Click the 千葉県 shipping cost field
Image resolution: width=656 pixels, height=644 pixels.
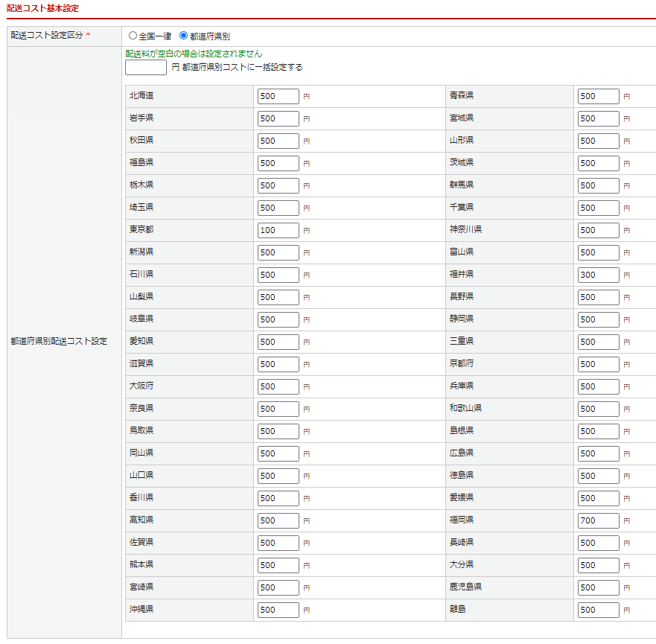click(x=599, y=208)
